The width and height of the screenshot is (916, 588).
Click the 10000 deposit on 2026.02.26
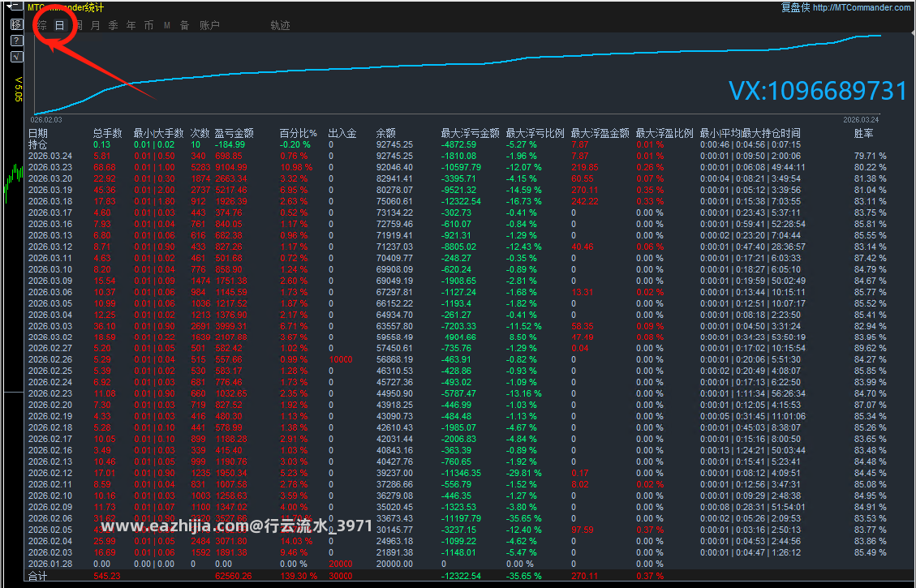(341, 359)
